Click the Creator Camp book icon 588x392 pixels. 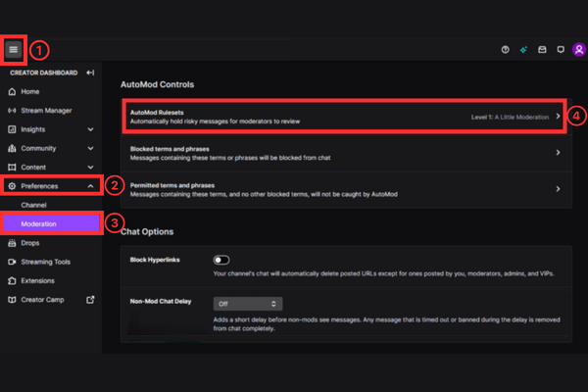(x=12, y=300)
